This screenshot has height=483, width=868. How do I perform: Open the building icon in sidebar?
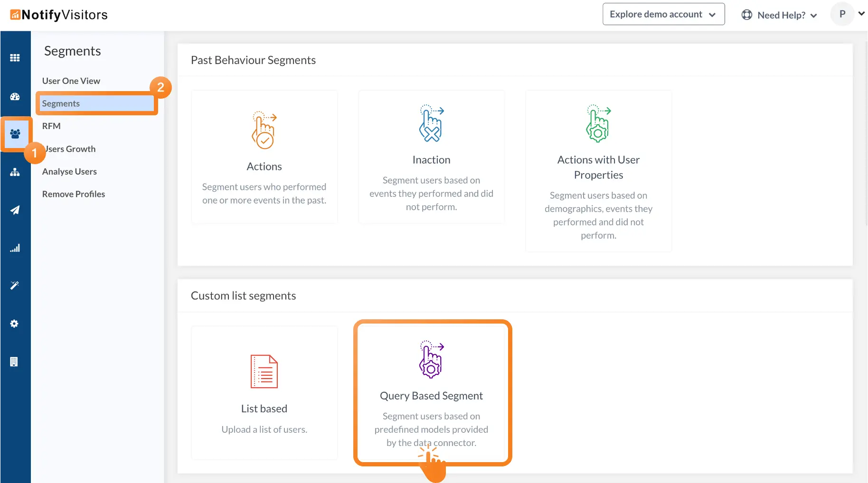coord(14,362)
